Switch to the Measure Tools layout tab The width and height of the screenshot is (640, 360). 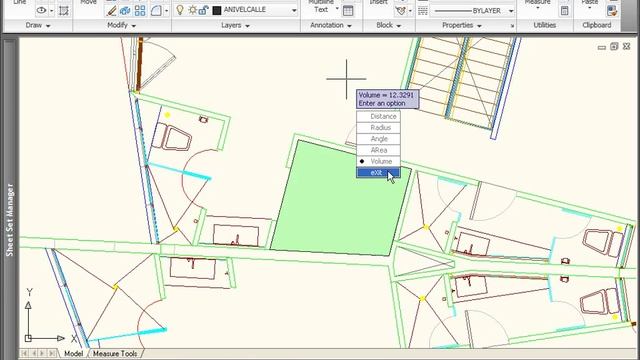point(115,353)
